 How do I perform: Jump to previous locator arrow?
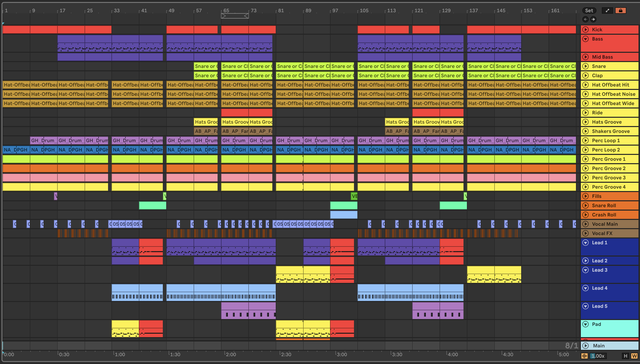(585, 19)
